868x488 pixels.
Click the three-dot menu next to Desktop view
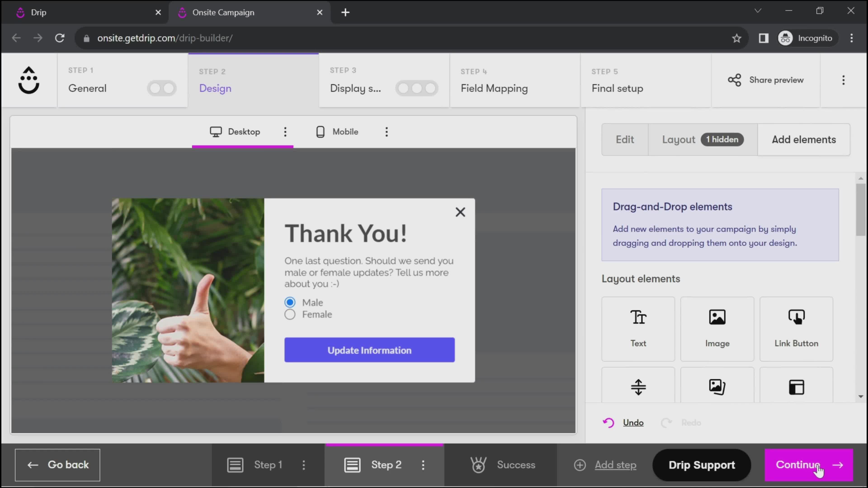pos(285,132)
